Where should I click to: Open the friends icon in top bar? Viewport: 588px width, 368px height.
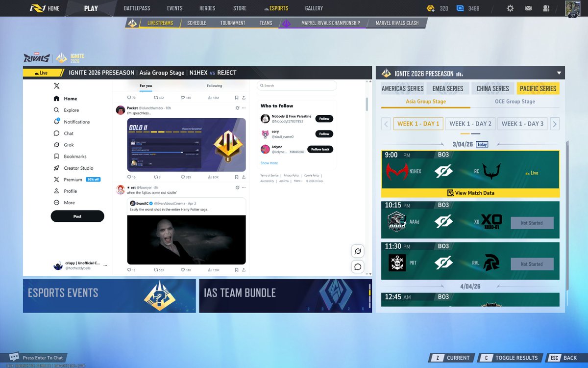click(546, 8)
